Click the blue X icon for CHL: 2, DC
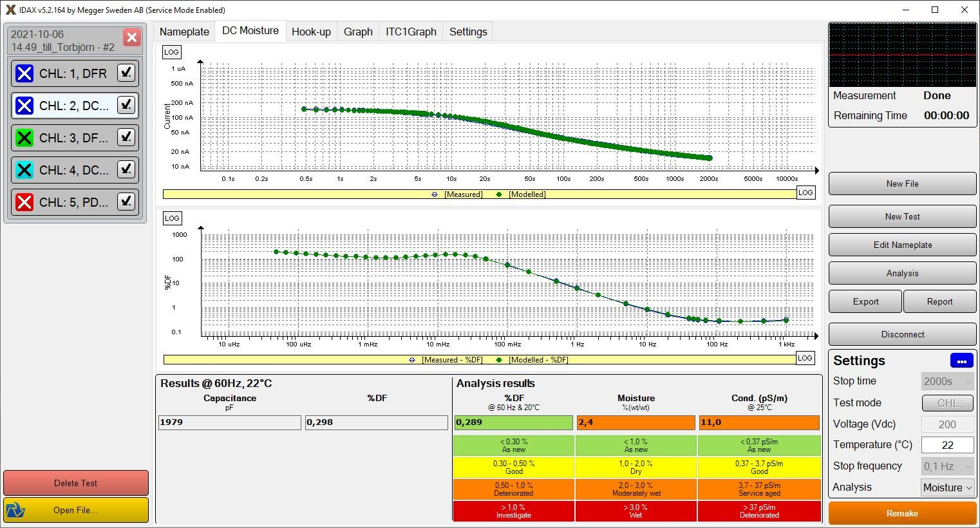The image size is (980, 528). (24, 106)
